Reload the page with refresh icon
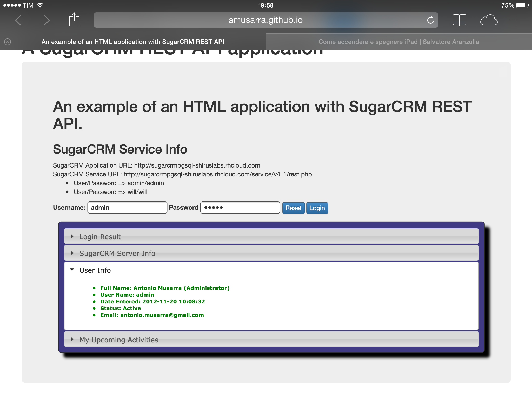Screen dimensions: 532x399 click(430, 20)
